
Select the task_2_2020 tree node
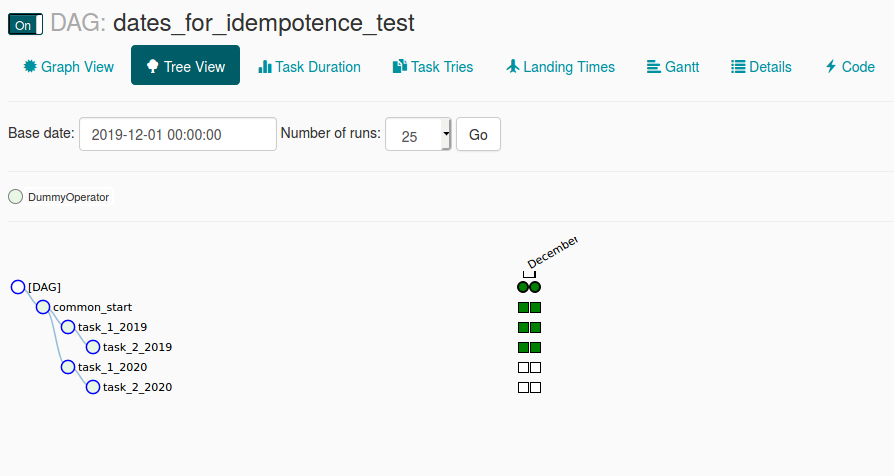(x=93, y=388)
